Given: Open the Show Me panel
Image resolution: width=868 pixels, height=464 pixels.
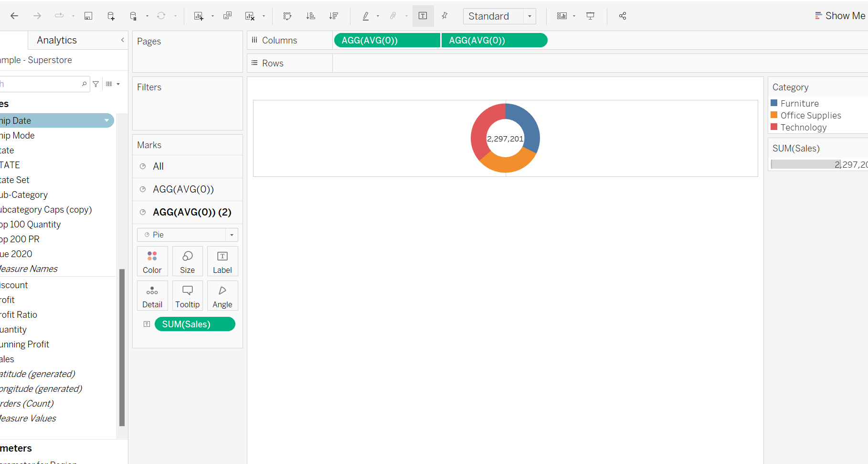Looking at the screenshot, I should (x=840, y=16).
